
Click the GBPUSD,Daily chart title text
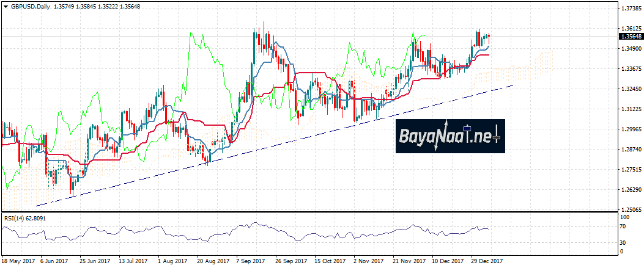coord(31,7)
